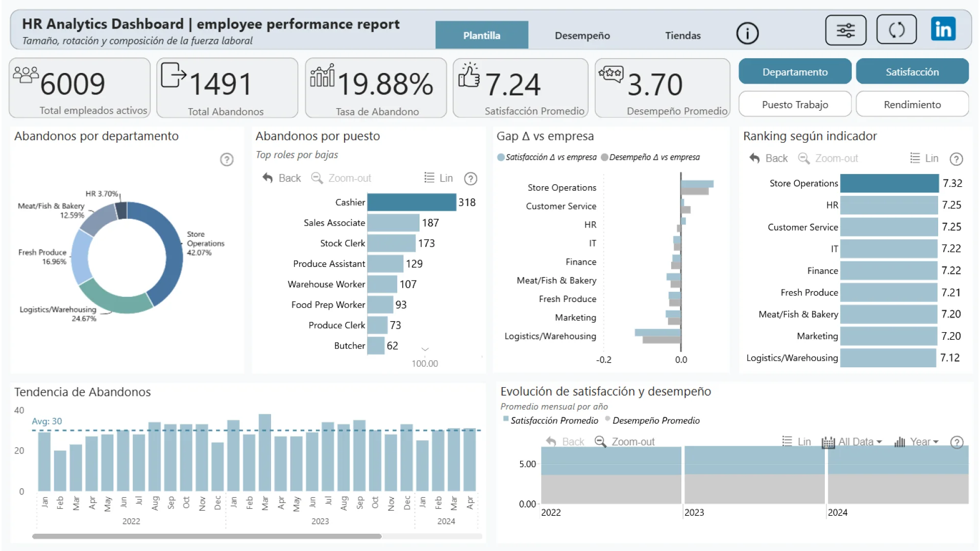Open the info circle icon in header

tap(747, 34)
